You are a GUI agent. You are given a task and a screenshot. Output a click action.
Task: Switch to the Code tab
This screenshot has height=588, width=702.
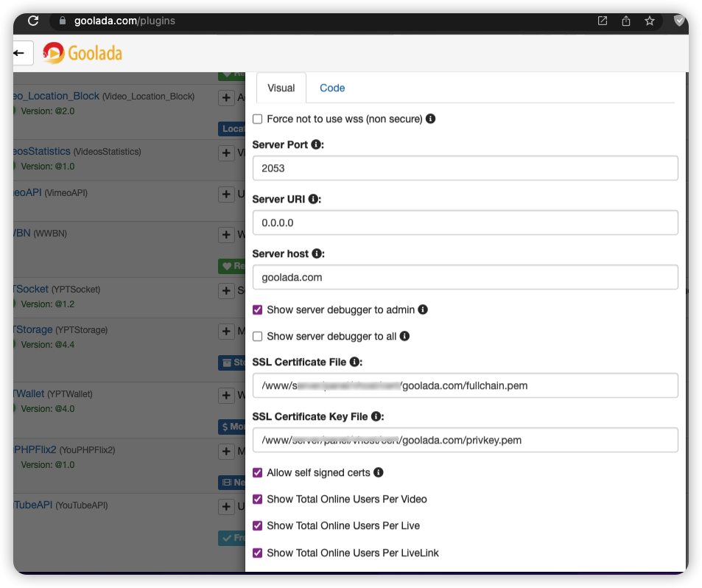point(331,88)
